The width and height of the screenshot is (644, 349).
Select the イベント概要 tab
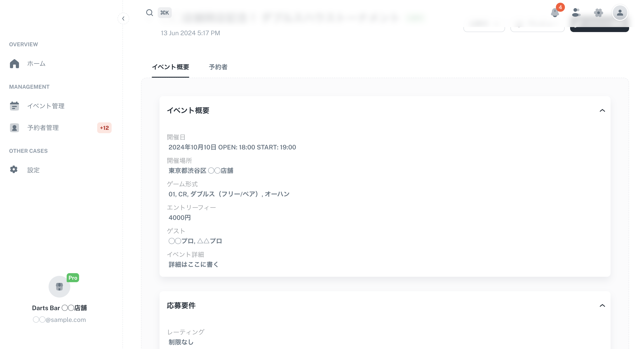[x=170, y=67]
